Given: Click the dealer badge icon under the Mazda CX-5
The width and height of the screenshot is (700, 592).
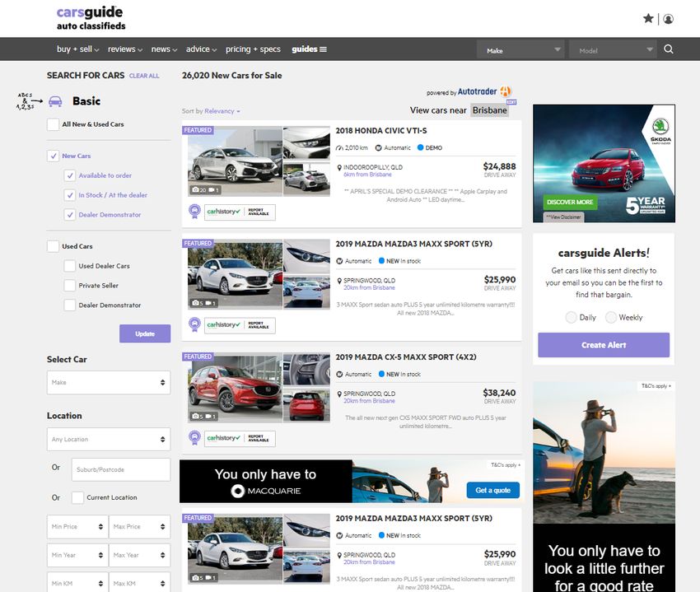Looking at the screenshot, I should tap(194, 437).
